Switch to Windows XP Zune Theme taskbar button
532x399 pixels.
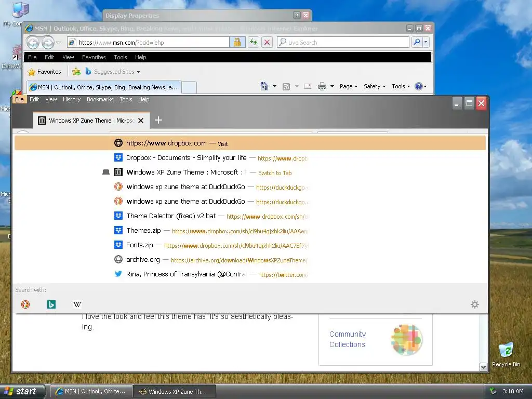pos(174,392)
